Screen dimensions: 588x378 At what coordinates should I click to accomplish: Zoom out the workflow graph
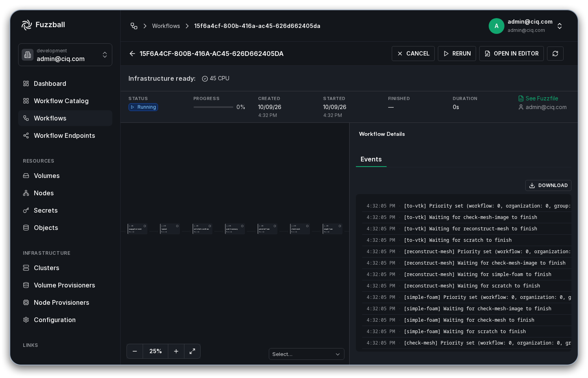[x=135, y=351]
